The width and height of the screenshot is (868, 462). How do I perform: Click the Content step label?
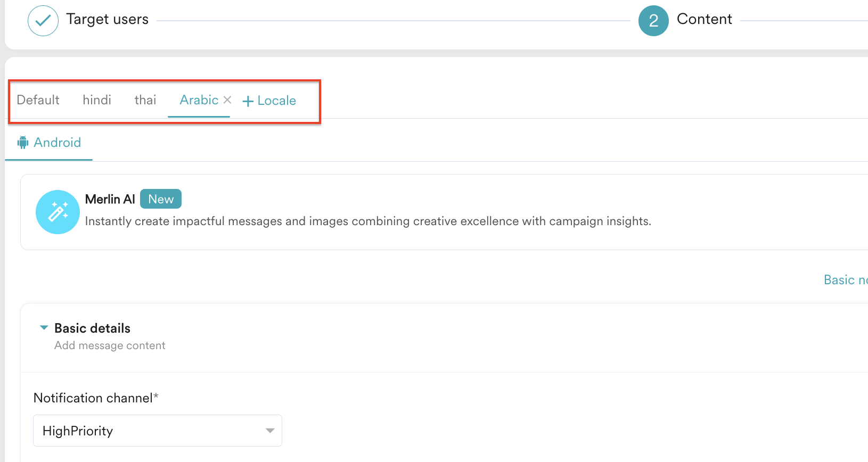point(704,19)
